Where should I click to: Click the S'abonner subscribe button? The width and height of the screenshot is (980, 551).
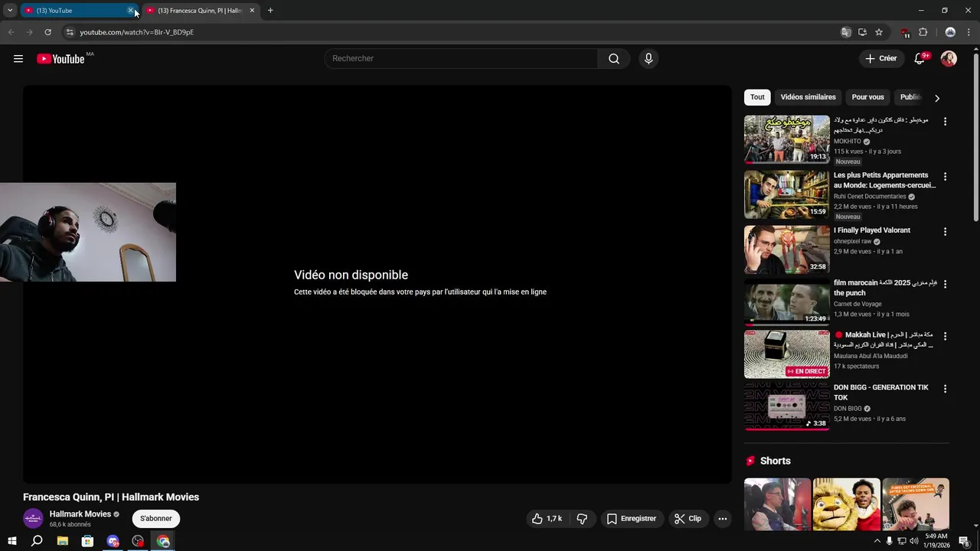pyautogui.click(x=156, y=518)
